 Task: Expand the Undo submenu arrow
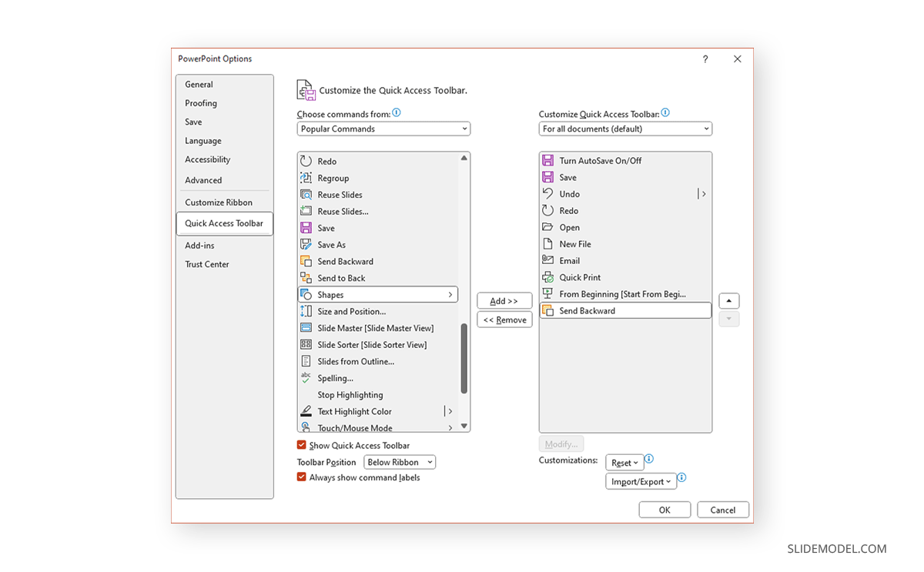pyautogui.click(x=704, y=194)
